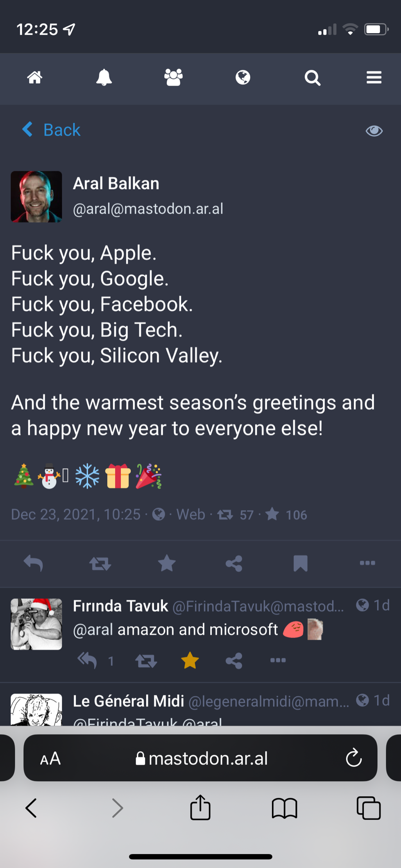Open Safari's AA page settings menu
This screenshot has height=868, width=401.
(50, 759)
